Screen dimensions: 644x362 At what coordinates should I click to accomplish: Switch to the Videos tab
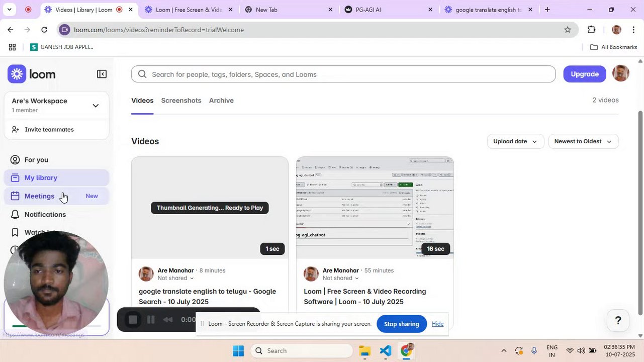(x=142, y=101)
